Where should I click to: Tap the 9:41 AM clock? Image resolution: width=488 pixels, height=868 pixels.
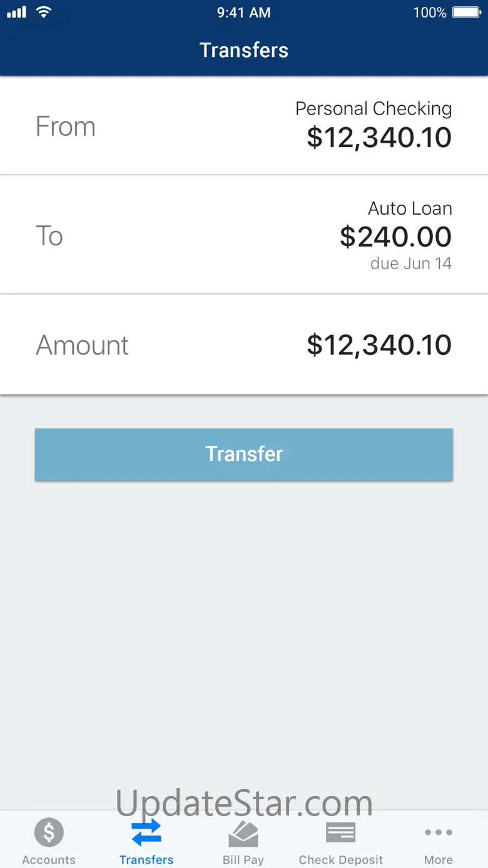pyautogui.click(x=244, y=13)
